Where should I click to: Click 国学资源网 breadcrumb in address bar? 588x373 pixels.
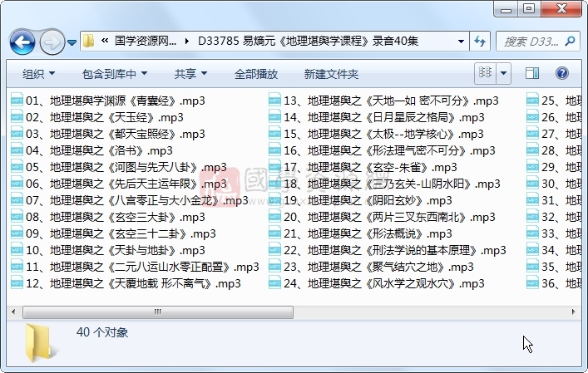[145, 41]
